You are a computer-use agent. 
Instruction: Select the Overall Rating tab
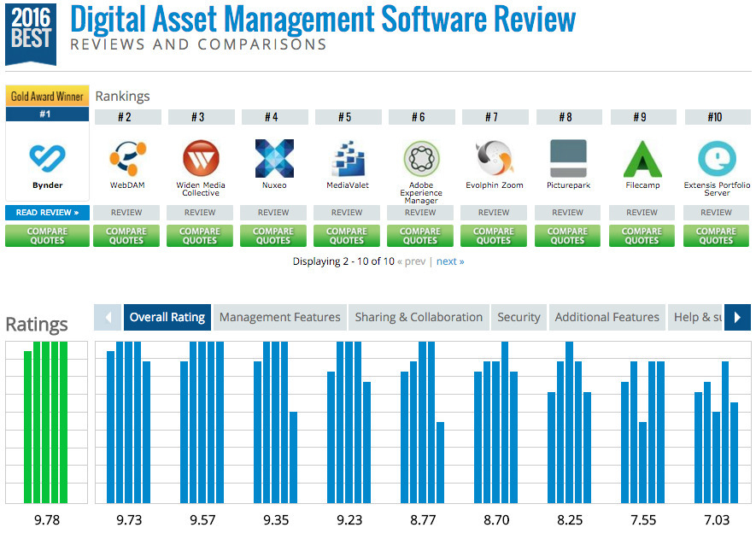click(x=167, y=317)
